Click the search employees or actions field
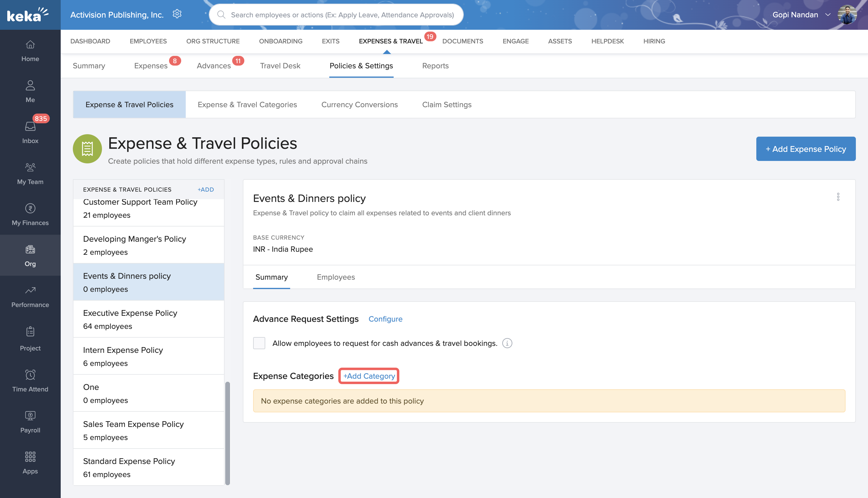The width and height of the screenshot is (868, 498). tap(342, 15)
